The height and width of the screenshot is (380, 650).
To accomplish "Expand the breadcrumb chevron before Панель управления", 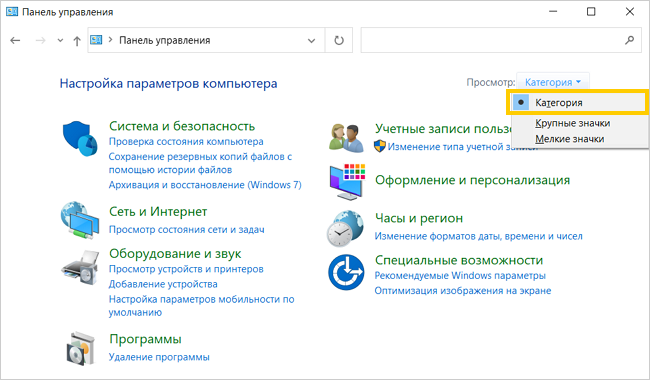I will [x=110, y=40].
